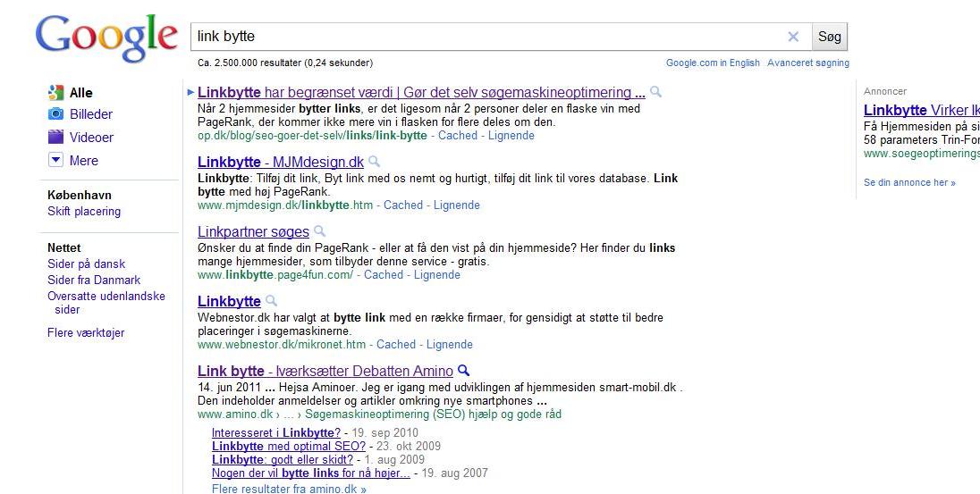Select Alle search category
This screenshot has width=980, height=494.
pyautogui.click(x=80, y=93)
